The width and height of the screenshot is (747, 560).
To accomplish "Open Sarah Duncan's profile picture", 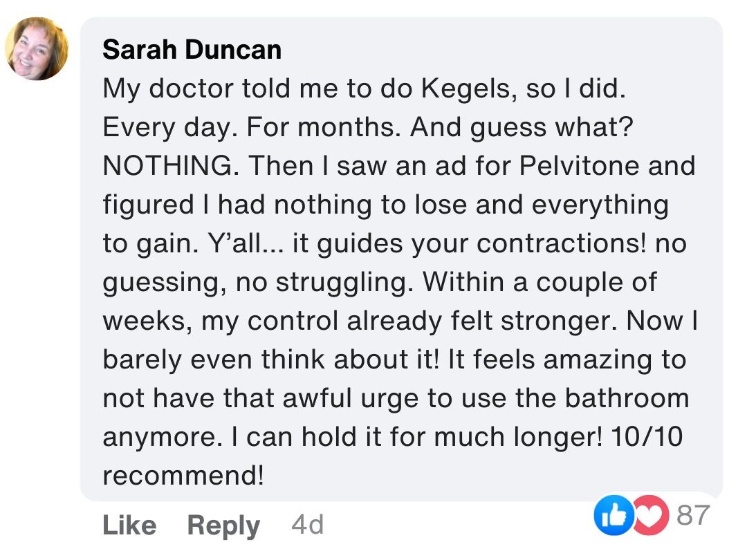I will pyautogui.click(x=37, y=48).
